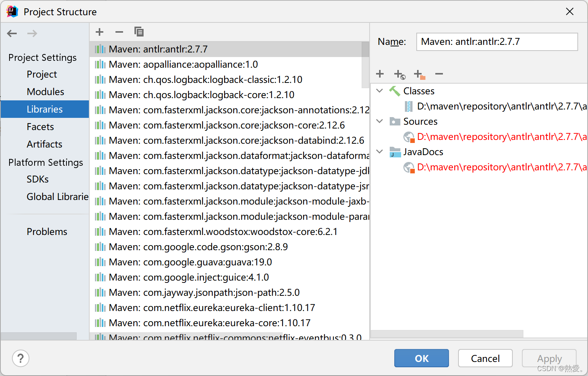Confirm with the OK button

pos(422,358)
